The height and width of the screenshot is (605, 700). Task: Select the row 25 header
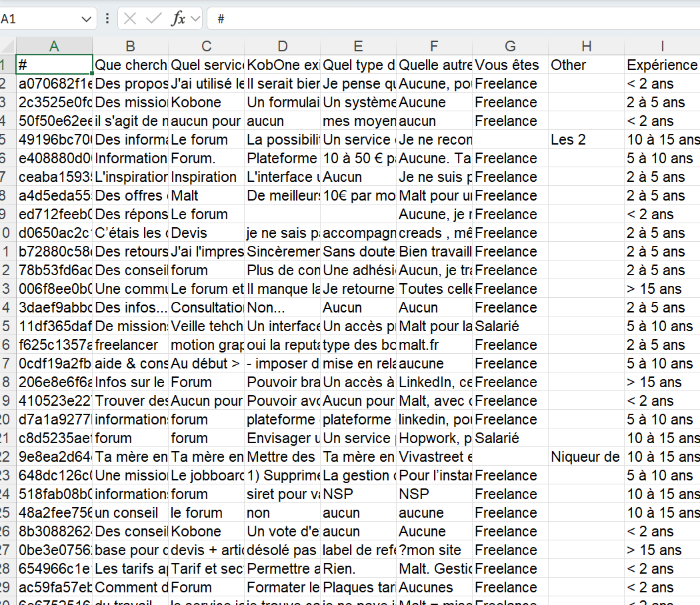[7, 513]
